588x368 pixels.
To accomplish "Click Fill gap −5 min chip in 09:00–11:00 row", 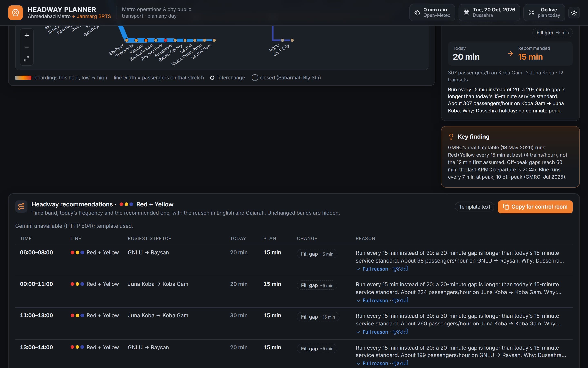I will click(317, 285).
